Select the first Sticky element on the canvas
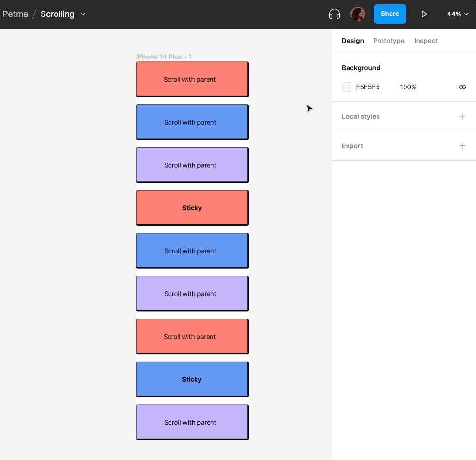Image resolution: width=476 pixels, height=460 pixels. tap(192, 208)
